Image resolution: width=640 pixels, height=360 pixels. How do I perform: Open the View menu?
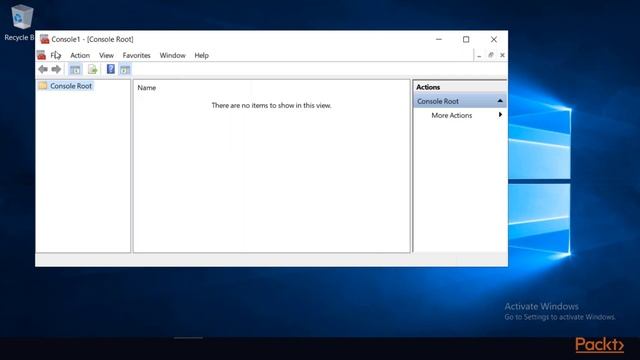106,55
